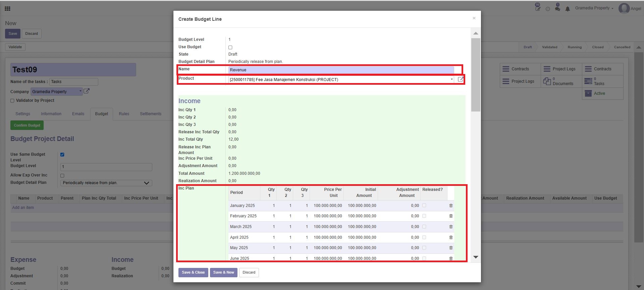Open Project Logs button left of Documents
The image size is (644, 290).
point(520,81)
